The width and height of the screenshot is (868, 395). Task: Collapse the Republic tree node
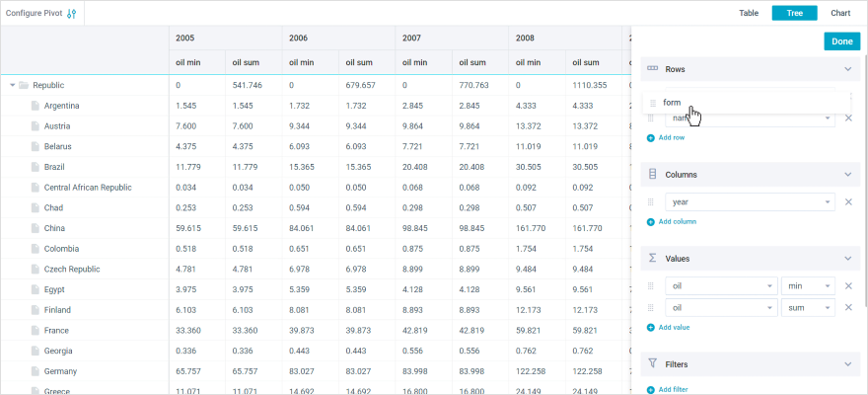coord(13,85)
